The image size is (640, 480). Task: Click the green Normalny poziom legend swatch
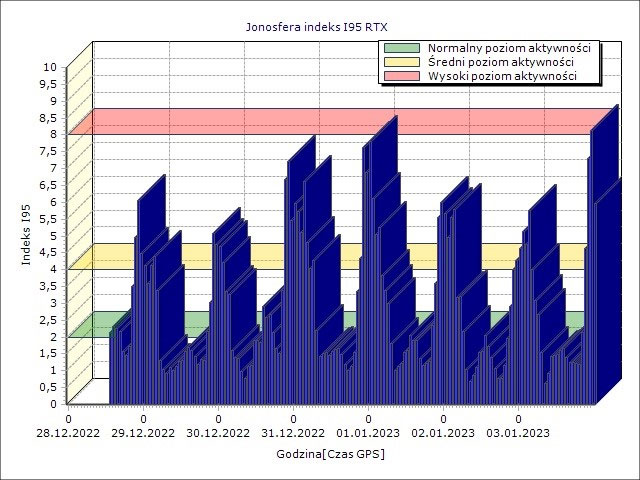point(402,48)
